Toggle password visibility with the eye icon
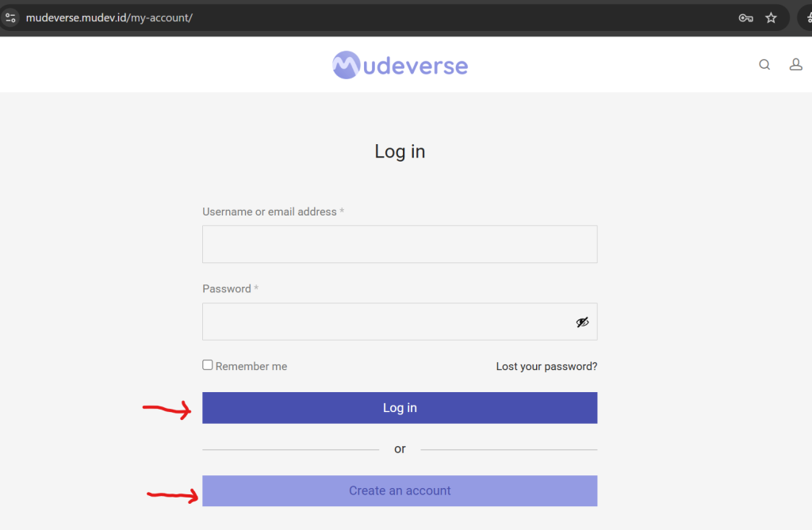812x530 pixels. (x=582, y=322)
